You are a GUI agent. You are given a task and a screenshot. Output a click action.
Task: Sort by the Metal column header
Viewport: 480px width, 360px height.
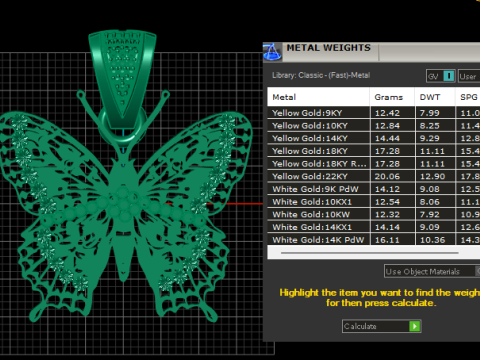(x=318, y=97)
